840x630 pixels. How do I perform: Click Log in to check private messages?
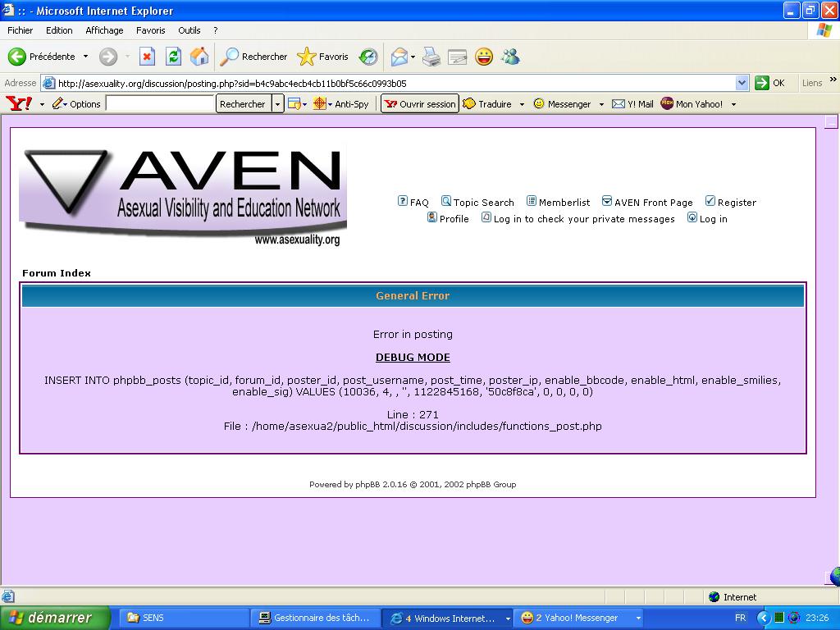click(578, 218)
